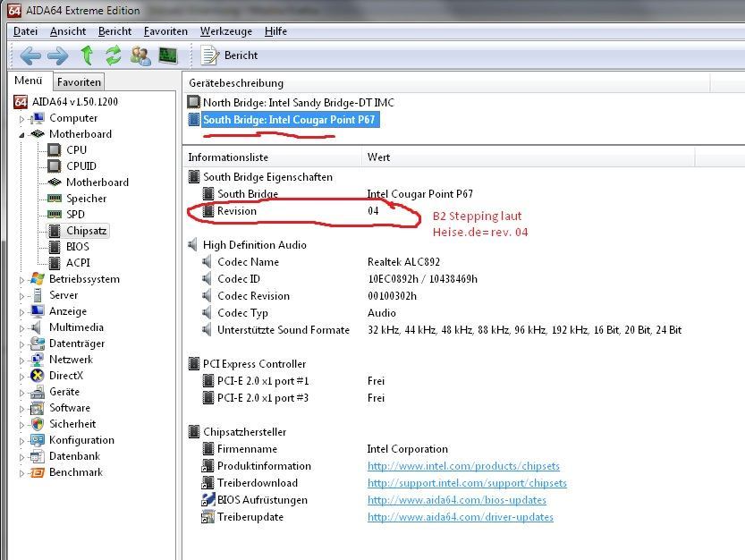The width and height of the screenshot is (745, 560).
Task: Open the users icon in toolbar
Action: [140, 55]
